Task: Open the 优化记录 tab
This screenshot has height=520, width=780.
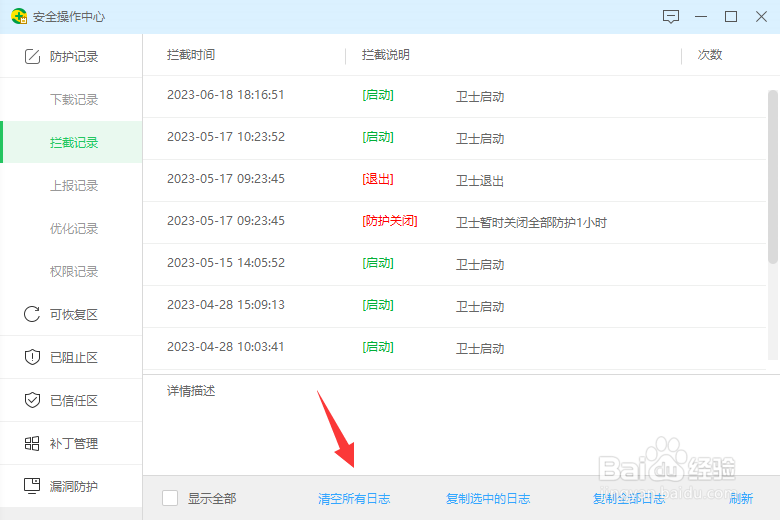Action: click(74, 228)
